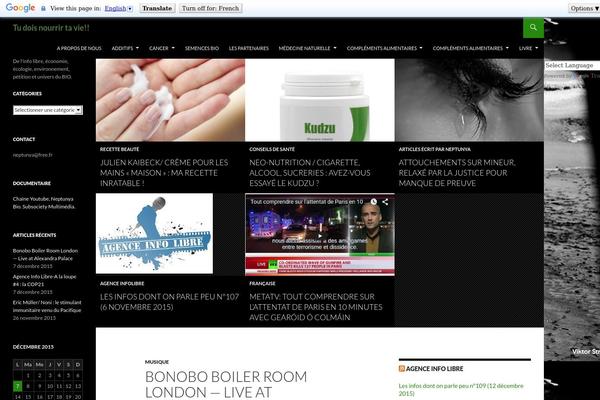Open recent article Agence Info Libre COP21

pyautogui.click(x=44, y=280)
